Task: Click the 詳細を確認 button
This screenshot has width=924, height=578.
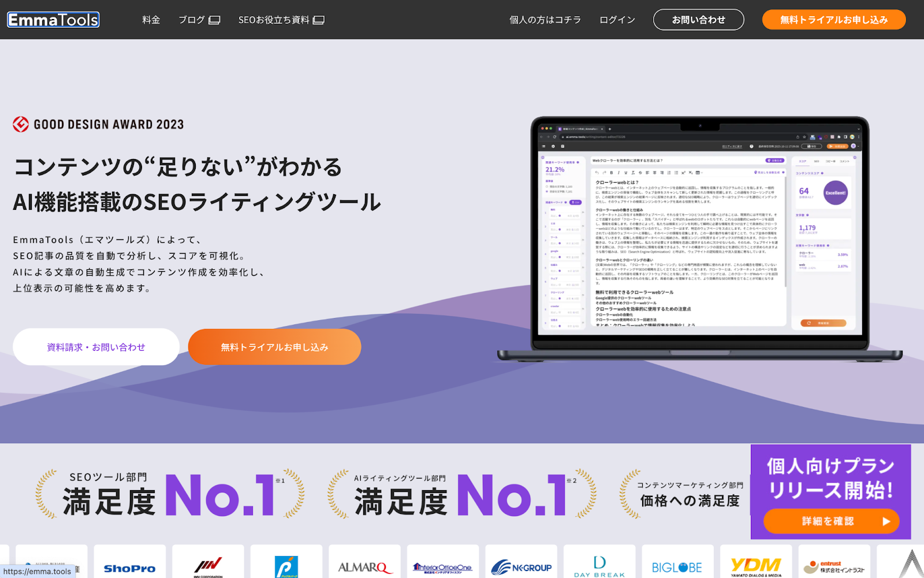Action: pos(831,521)
